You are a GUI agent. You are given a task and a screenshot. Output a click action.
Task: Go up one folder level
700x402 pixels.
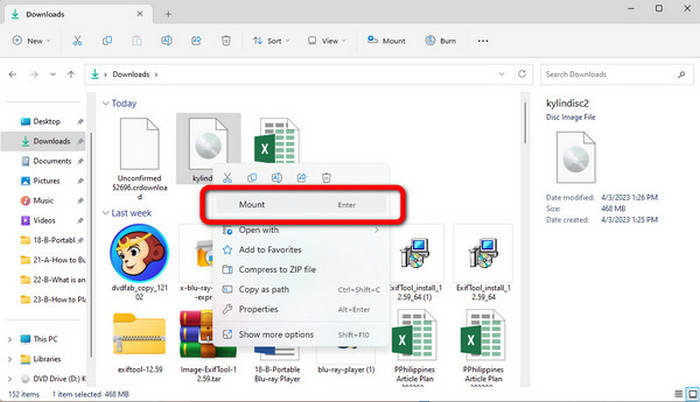point(71,74)
